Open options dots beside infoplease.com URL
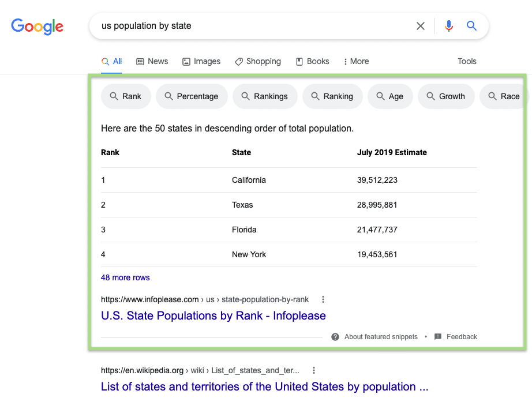Image resolution: width=532 pixels, height=398 pixels. (x=323, y=299)
